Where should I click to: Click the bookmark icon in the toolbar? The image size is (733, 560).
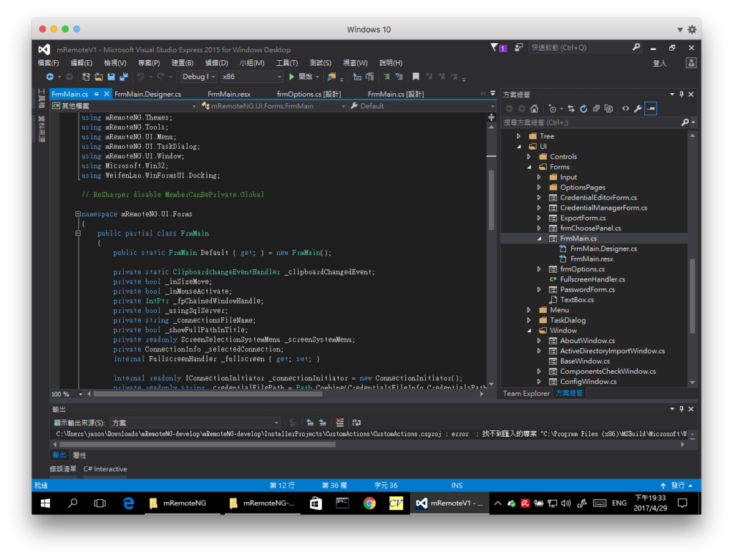(x=416, y=77)
